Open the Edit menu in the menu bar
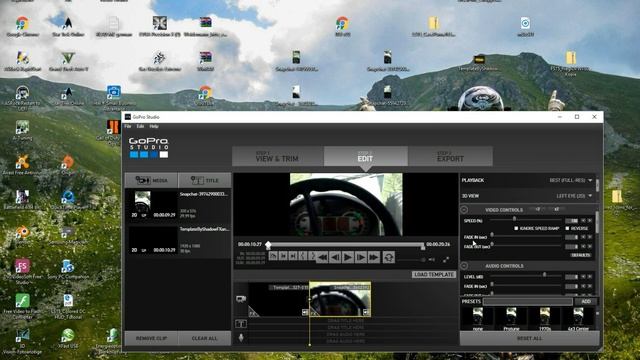Screen dimensions: 640x360 (140, 127)
